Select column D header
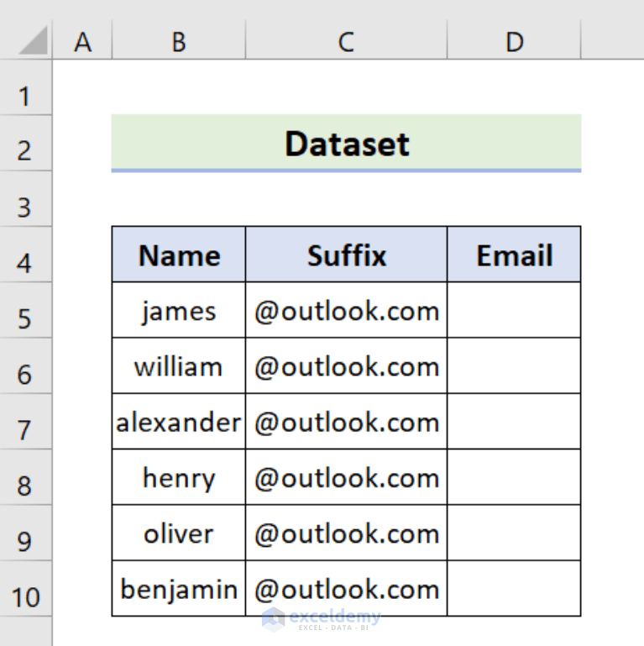The image size is (644, 646). click(x=515, y=41)
